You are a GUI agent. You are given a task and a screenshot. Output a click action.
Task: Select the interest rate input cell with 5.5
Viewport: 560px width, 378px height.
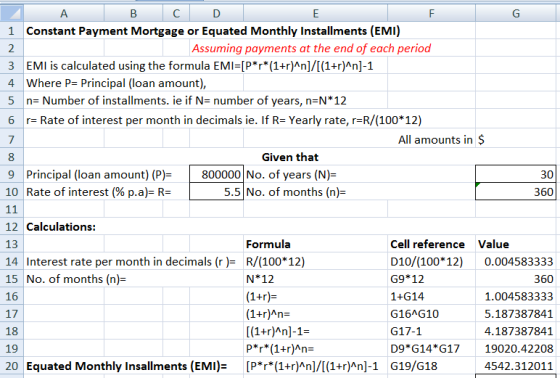[216, 192]
